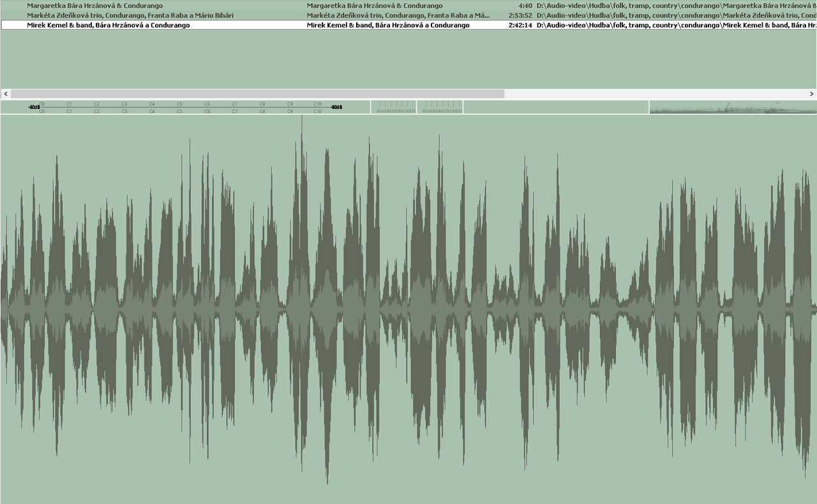Select the Mirek Kemel & band track title
Viewport: 817px width, 504px height.
[109, 25]
